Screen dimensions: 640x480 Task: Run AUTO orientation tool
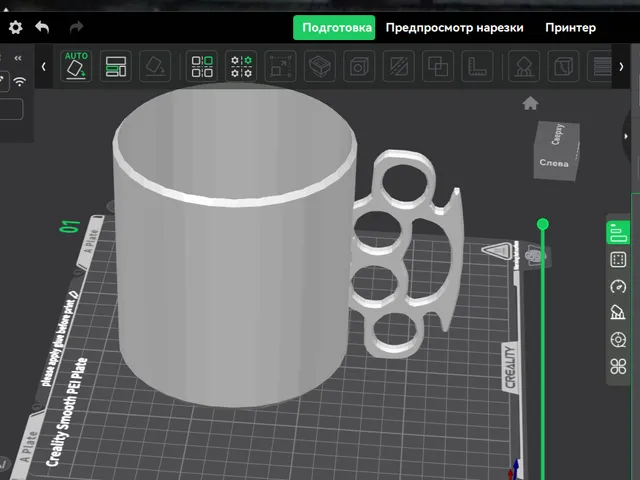click(x=76, y=66)
